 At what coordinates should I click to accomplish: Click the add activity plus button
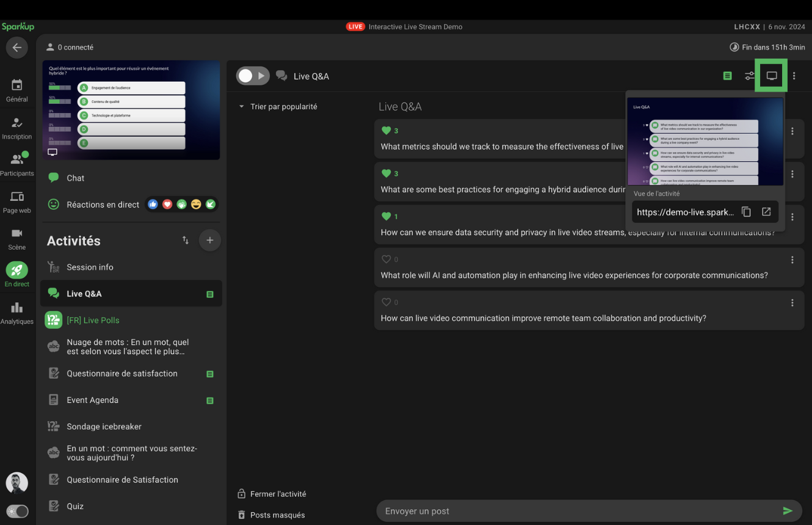coord(209,241)
